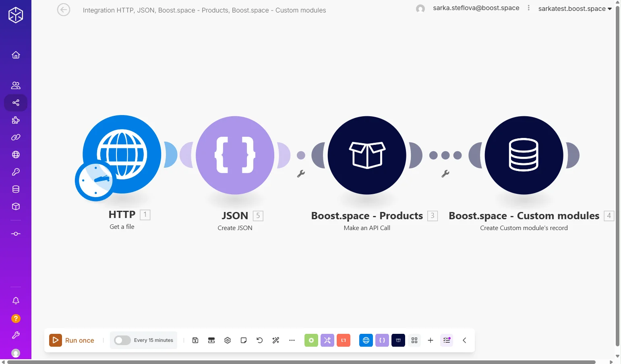This screenshot has width=621, height=364.
Task: Go back with the circled arrow button
Action: pos(64,10)
